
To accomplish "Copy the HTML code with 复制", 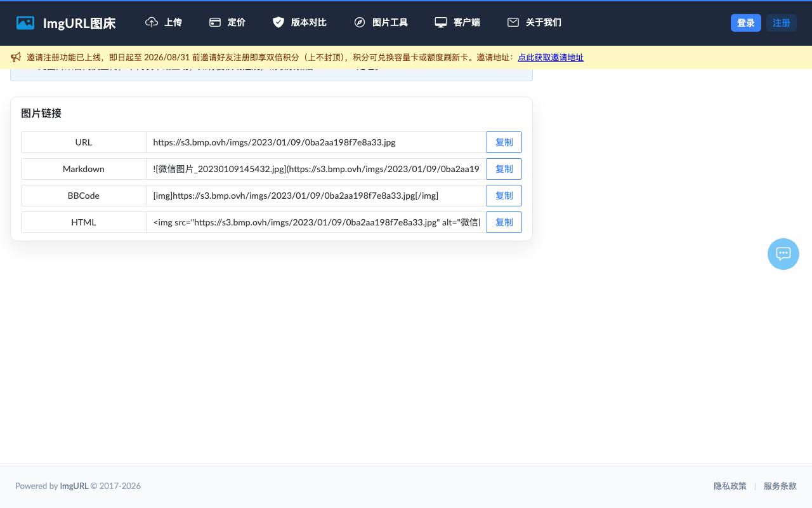I will pos(504,222).
